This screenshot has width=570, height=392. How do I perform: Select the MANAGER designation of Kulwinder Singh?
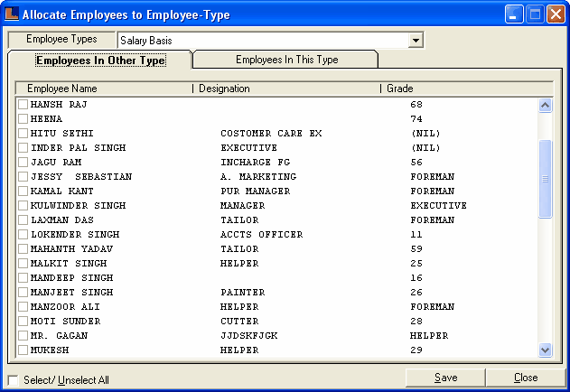(x=242, y=205)
